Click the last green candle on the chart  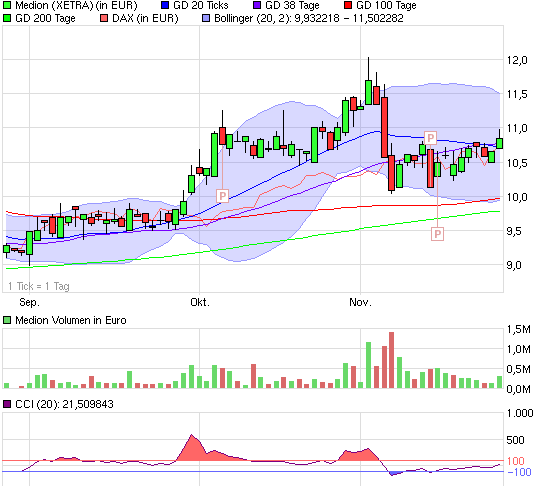tap(500, 143)
